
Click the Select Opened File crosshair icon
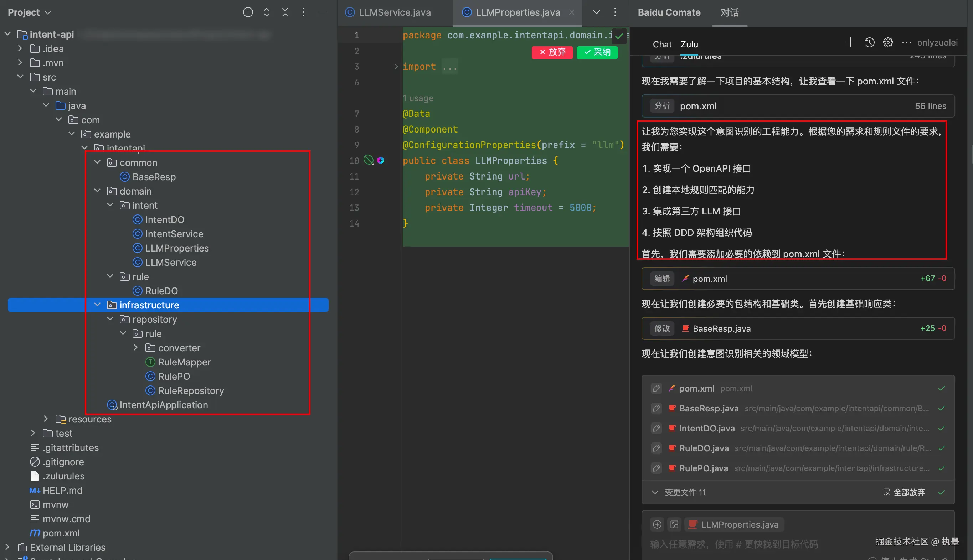point(248,12)
